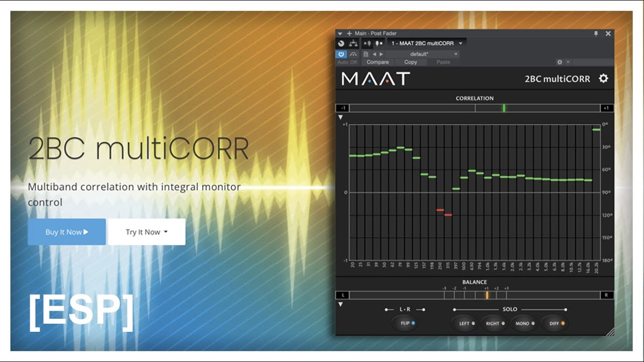Go to previous preset arrow
Viewport: 644px width, 362px height.
coord(374,54)
